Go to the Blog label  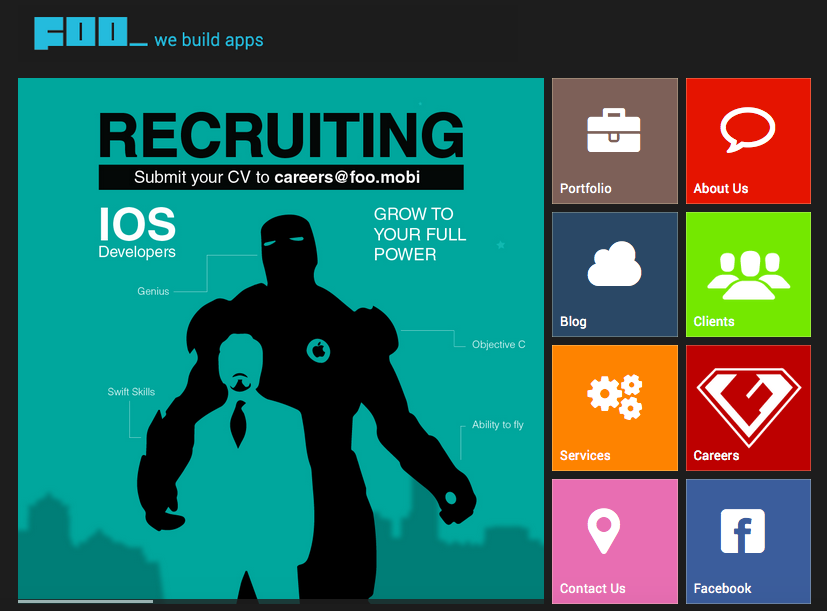[x=573, y=321]
